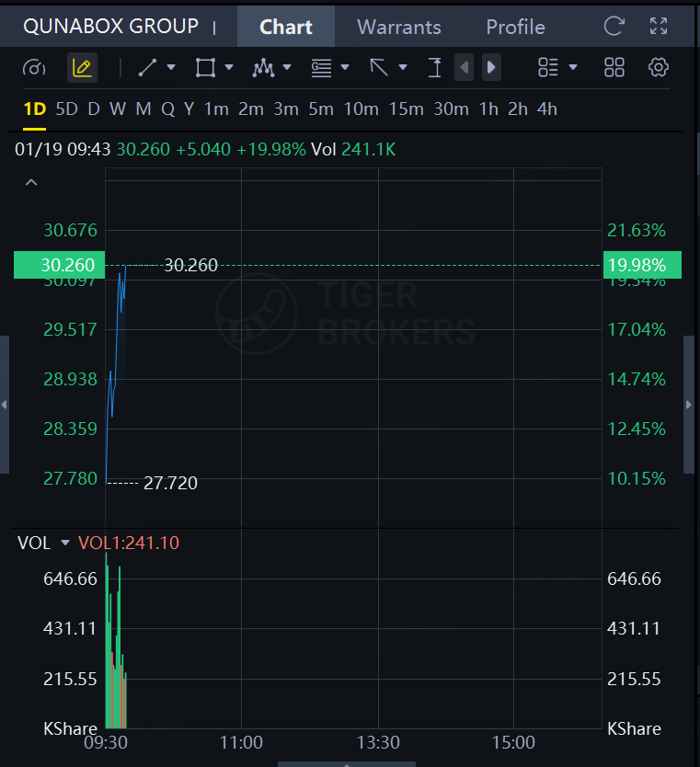
Task: Select the weekly W timeframe
Action: pyautogui.click(x=118, y=109)
